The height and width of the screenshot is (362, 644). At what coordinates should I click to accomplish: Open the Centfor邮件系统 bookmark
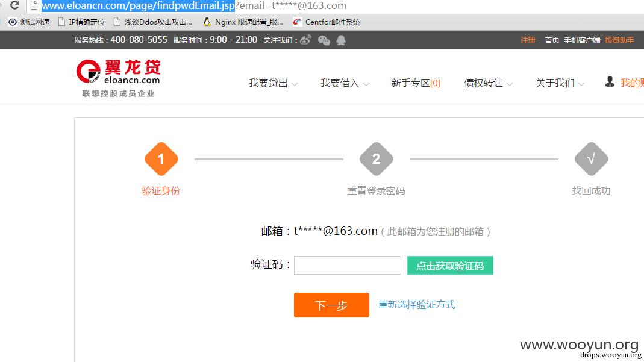tap(326, 22)
